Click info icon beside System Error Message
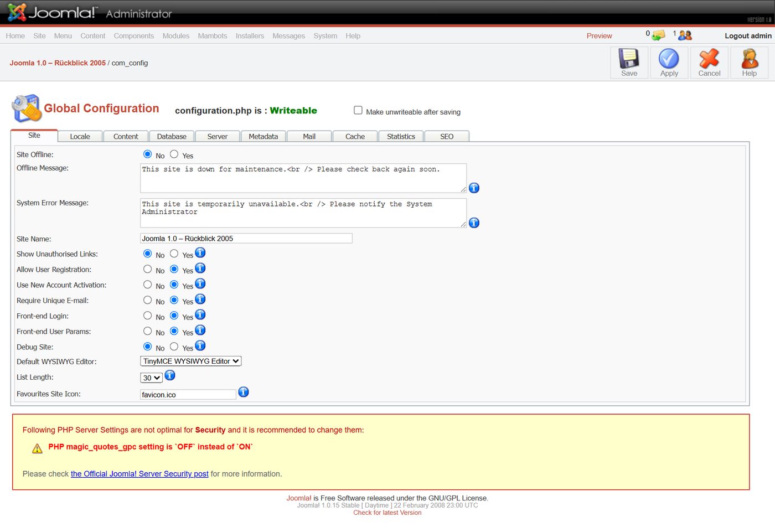 tap(474, 223)
